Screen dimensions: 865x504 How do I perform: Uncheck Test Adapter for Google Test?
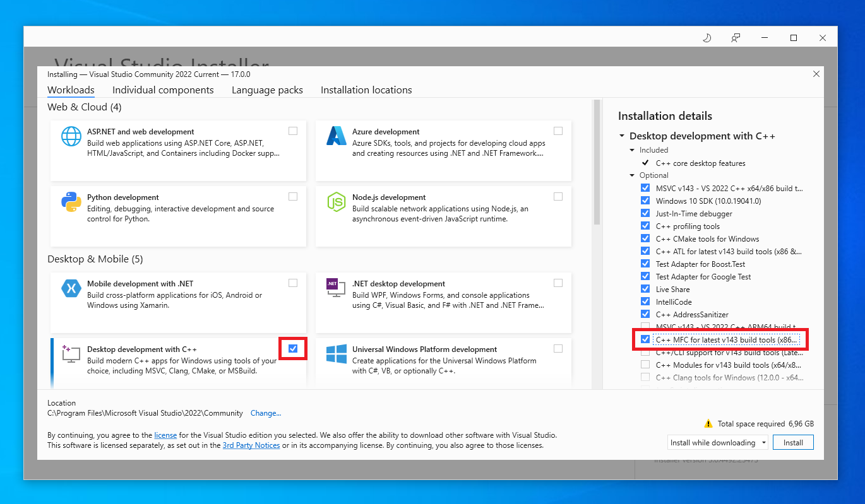coord(645,276)
